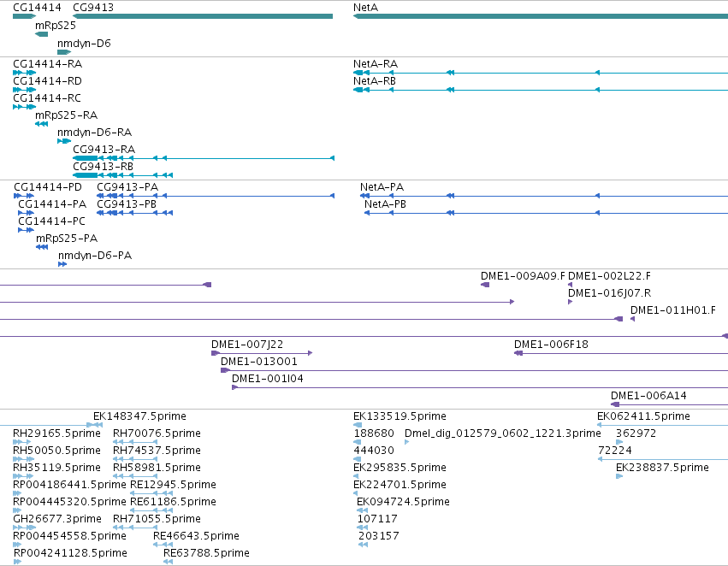Select the EK238837.5prime EST glyph

point(619,476)
